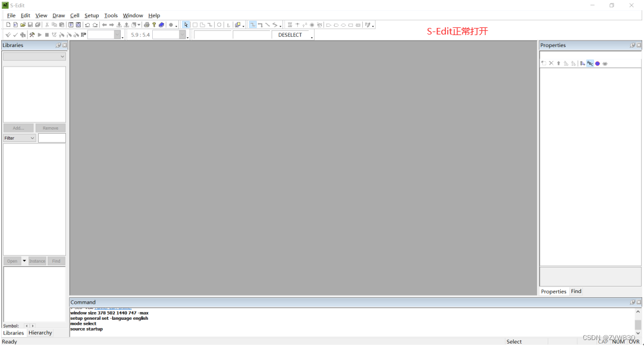Image resolution: width=644 pixels, height=346 pixels.
Task: Click the DESELECT button
Action: click(x=290, y=35)
